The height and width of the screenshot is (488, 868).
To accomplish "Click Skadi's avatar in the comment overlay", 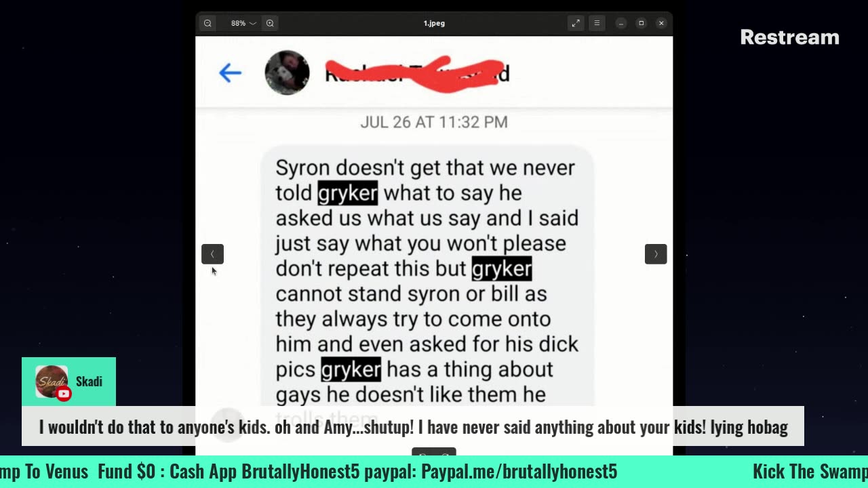I will pyautogui.click(x=52, y=382).
